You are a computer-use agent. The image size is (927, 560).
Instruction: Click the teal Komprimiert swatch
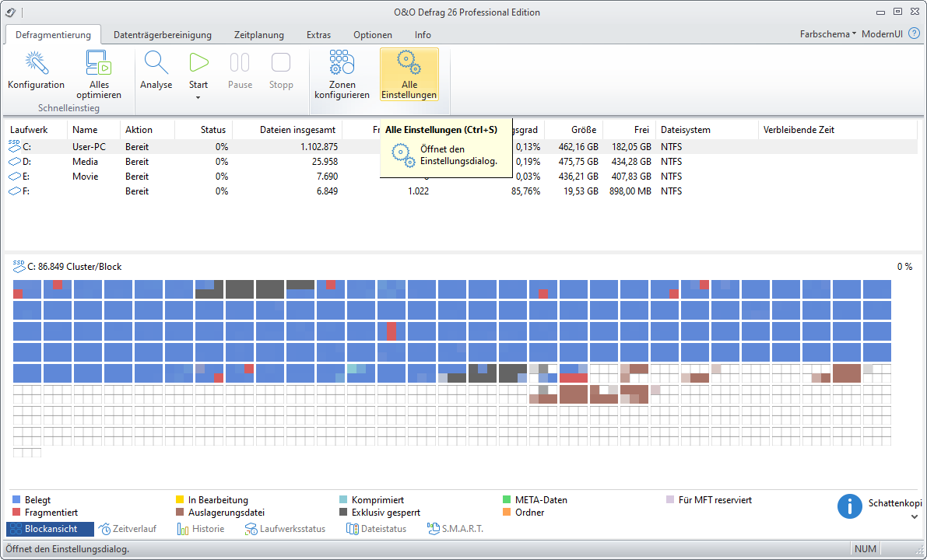pyautogui.click(x=343, y=500)
